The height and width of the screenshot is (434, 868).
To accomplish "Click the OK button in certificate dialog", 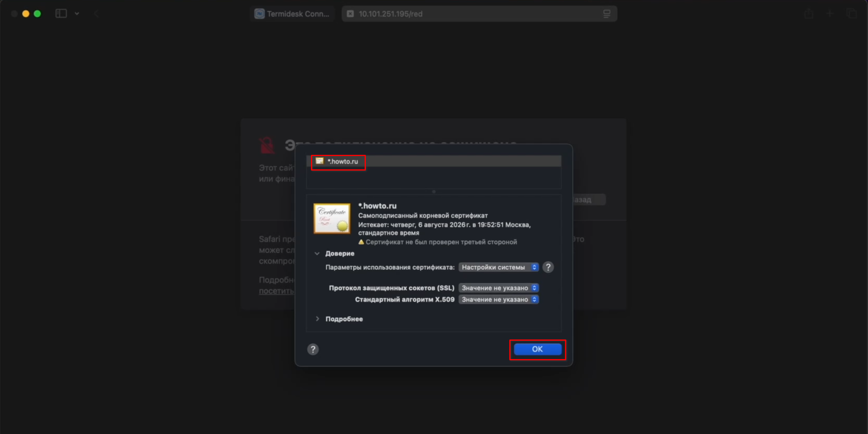I will point(537,349).
